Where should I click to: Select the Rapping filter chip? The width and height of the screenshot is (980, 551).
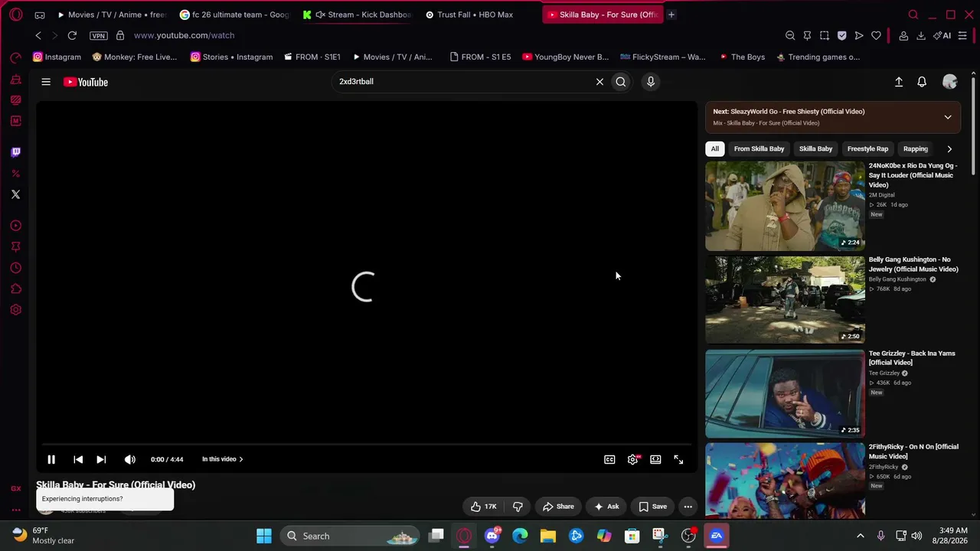[916, 149]
